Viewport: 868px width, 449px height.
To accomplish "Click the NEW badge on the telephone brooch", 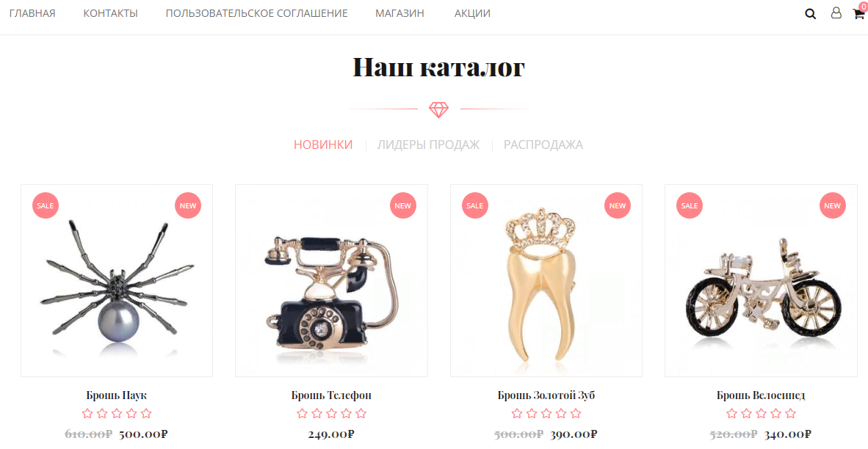I will (403, 205).
